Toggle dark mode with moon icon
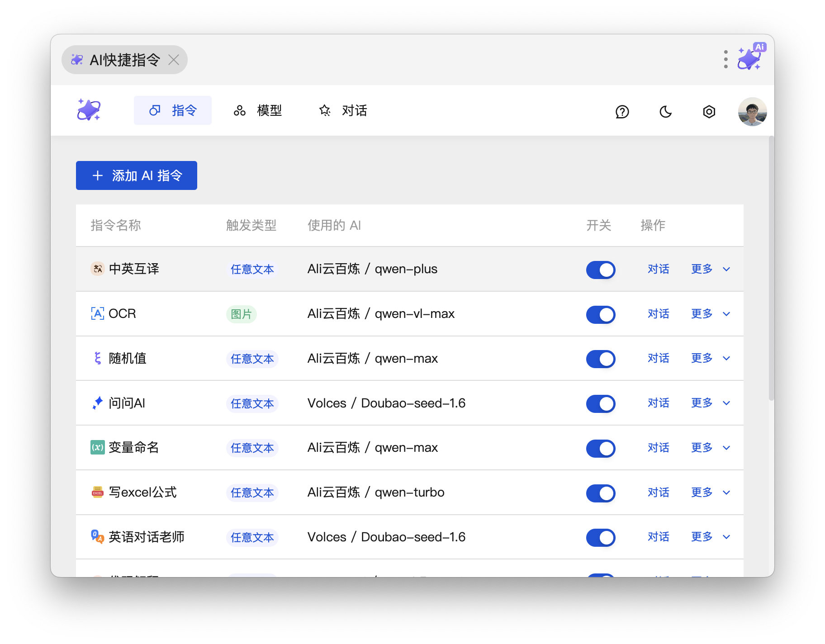Screen dimensions: 825x644 [x=665, y=111]
